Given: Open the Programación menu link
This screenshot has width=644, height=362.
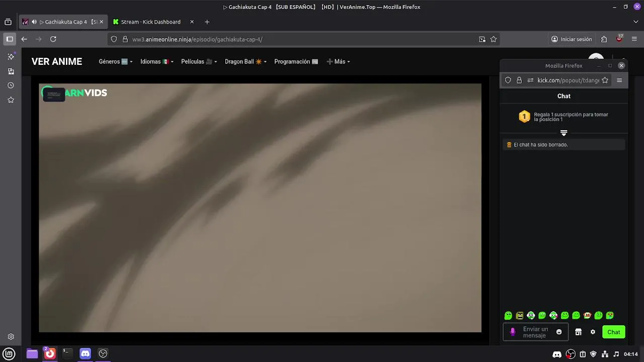Looking at the screenshot, I should 296,61.
